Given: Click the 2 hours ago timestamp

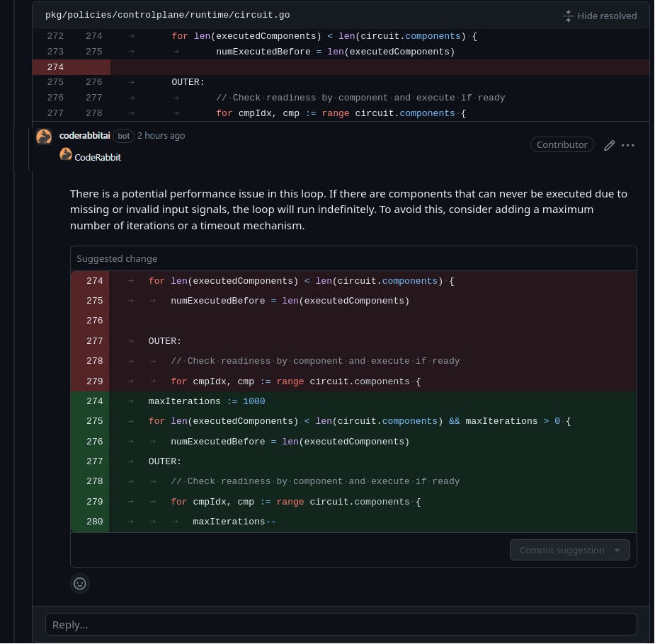Looking at the screenshot, I should pyautogui.click(x=161, y=136).
